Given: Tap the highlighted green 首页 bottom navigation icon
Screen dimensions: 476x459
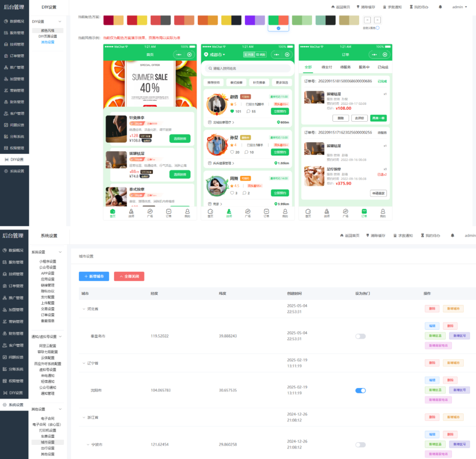Looking at the screenshot, I should point(112,211).
